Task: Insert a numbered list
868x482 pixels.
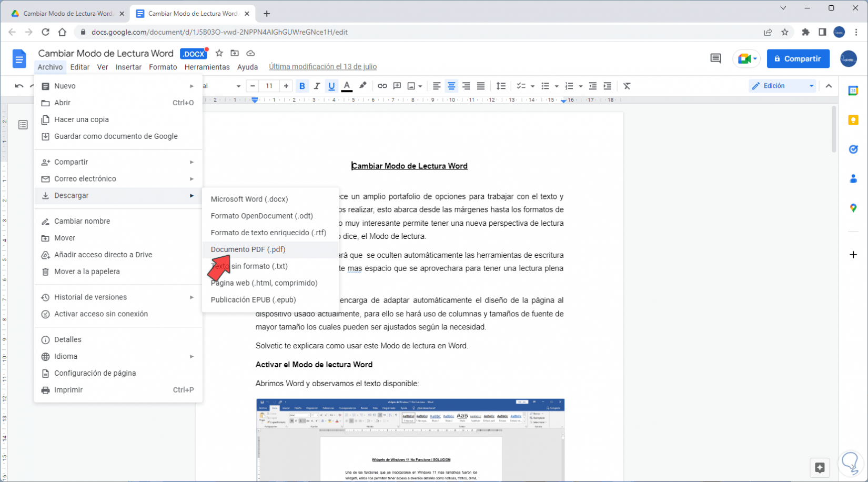Action: pyautogui.click(x=569, y=86)
